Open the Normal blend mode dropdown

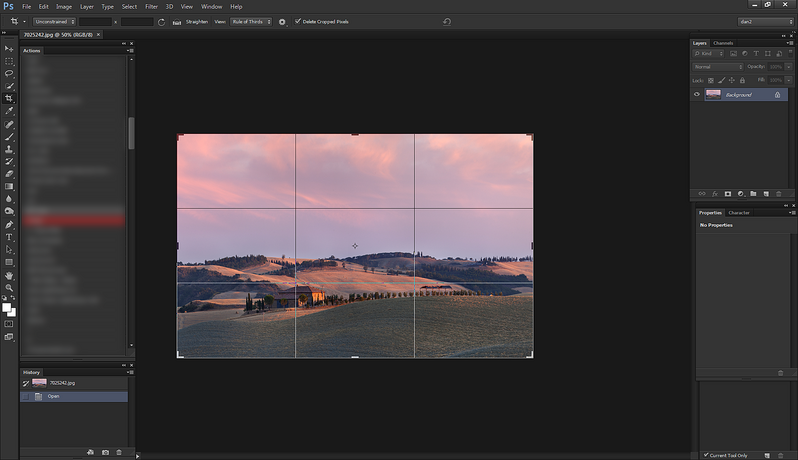718,67
